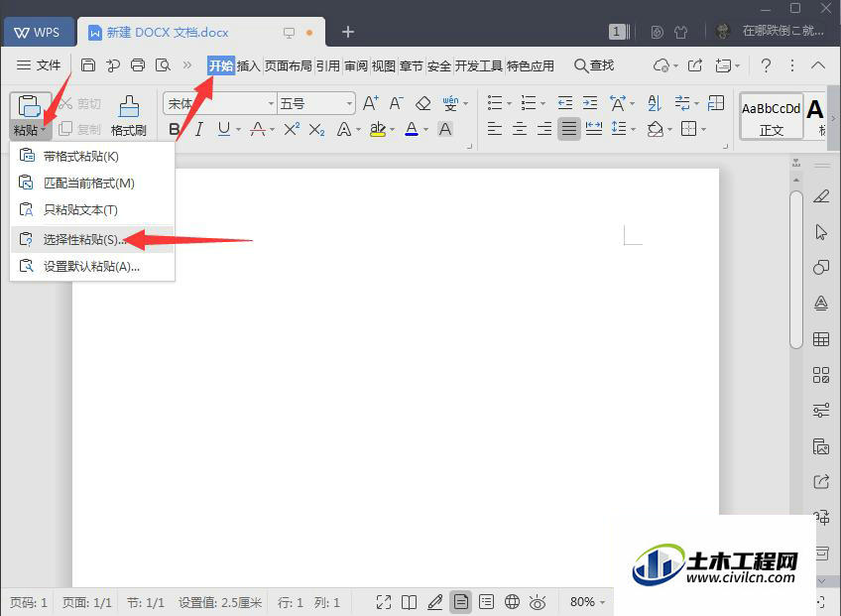Switch to web layout globe icon

click(512, 602)
